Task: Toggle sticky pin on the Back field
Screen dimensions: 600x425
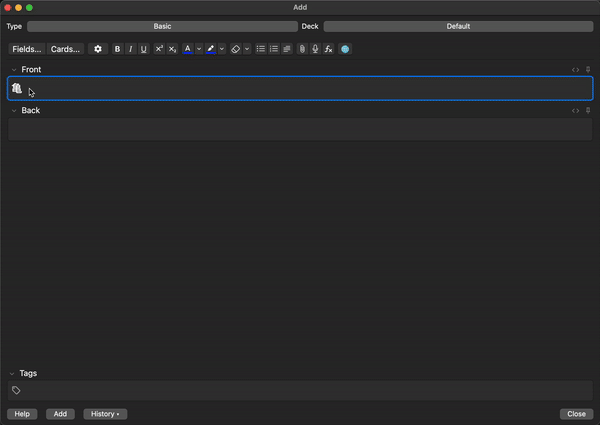Action: pyautogui.click(x=588, y=111)
